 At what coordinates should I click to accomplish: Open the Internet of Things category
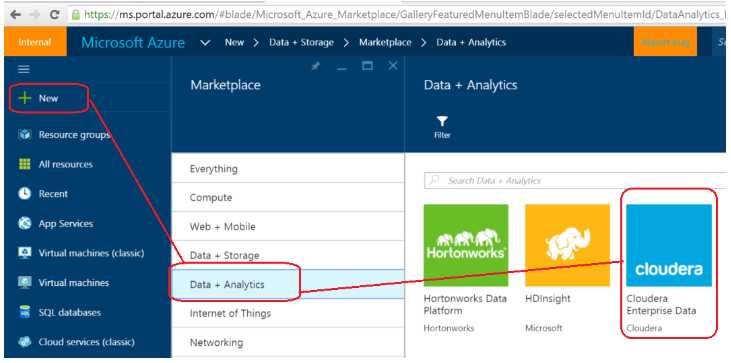click(x=288, y=313)
